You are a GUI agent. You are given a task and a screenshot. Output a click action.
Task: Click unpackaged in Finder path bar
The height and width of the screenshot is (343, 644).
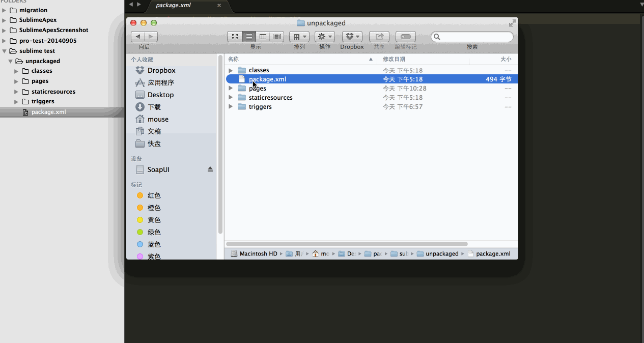[437, 254]
